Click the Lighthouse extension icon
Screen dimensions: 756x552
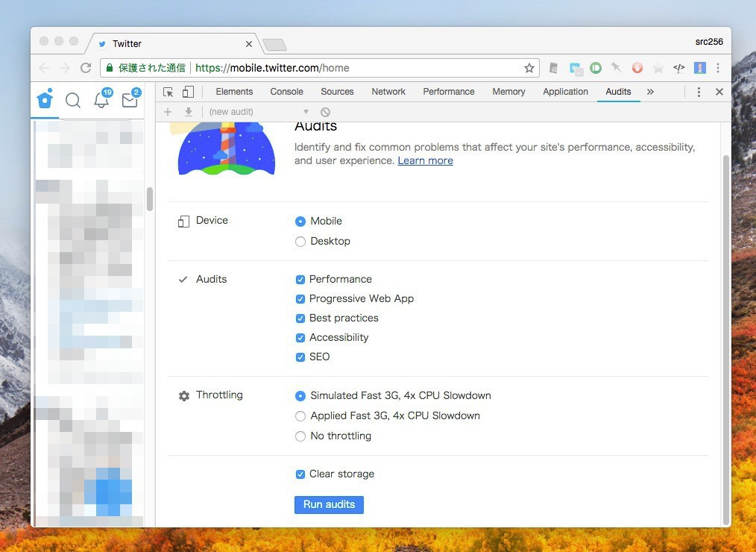[699, 68]
